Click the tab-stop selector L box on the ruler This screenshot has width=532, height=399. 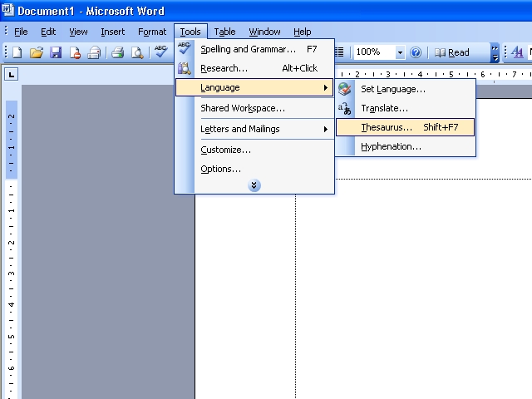(11, 74)
